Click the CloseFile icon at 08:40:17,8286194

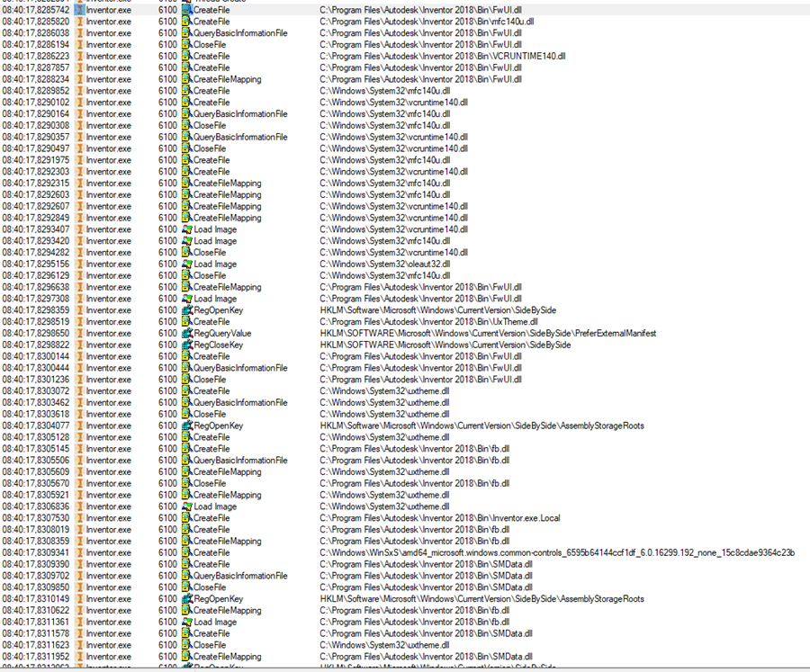(187, 44)
